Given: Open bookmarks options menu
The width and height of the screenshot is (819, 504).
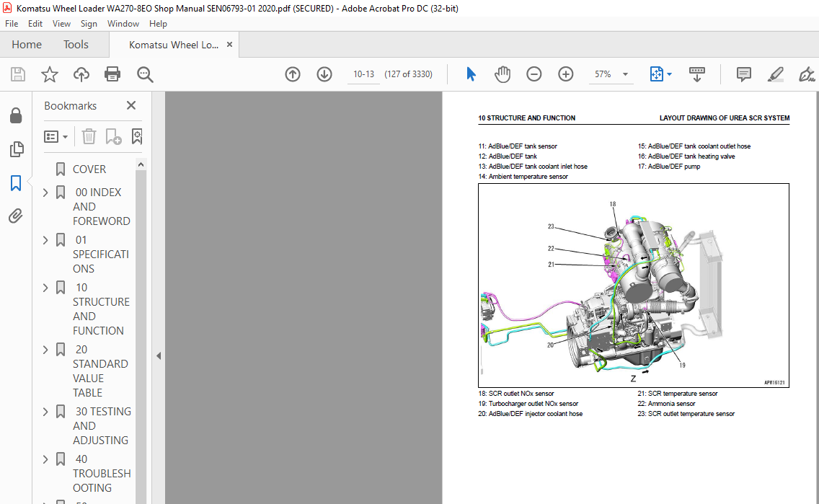Looking at the screenshot, I should point(56,137).
